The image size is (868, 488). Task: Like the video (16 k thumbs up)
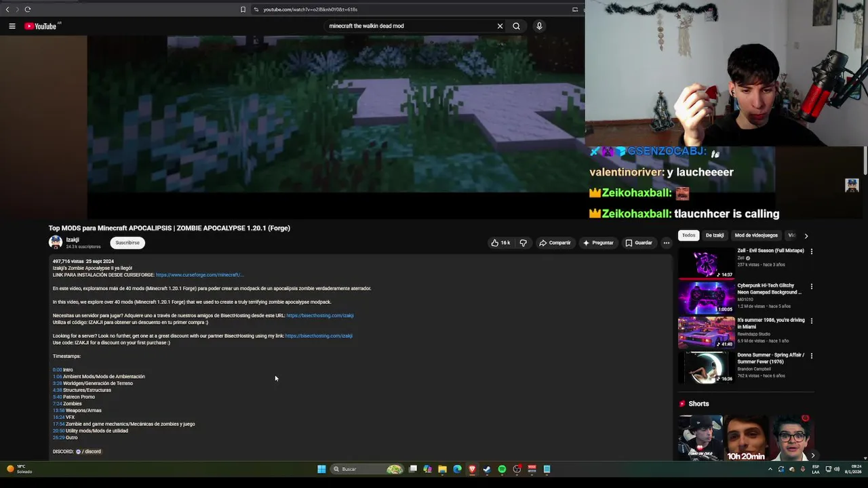tap(501, 243)
